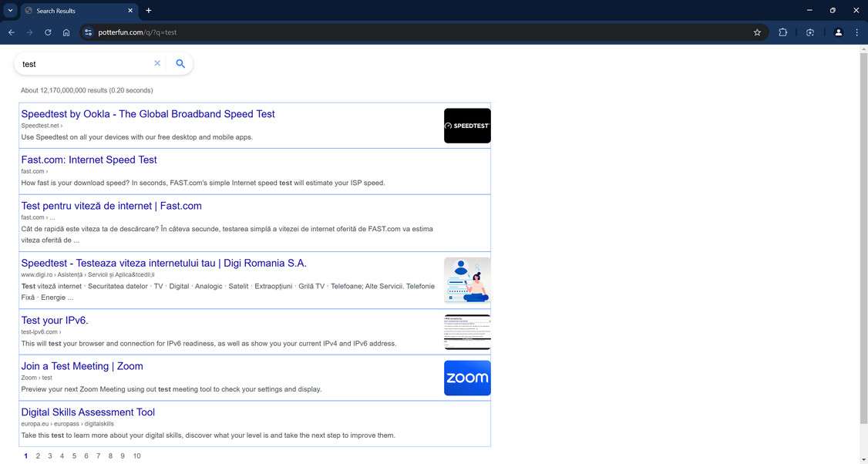
Task: Open the Fast.com Internet Speed Test link
Action: pyautogui.click(x=89, y=160)
